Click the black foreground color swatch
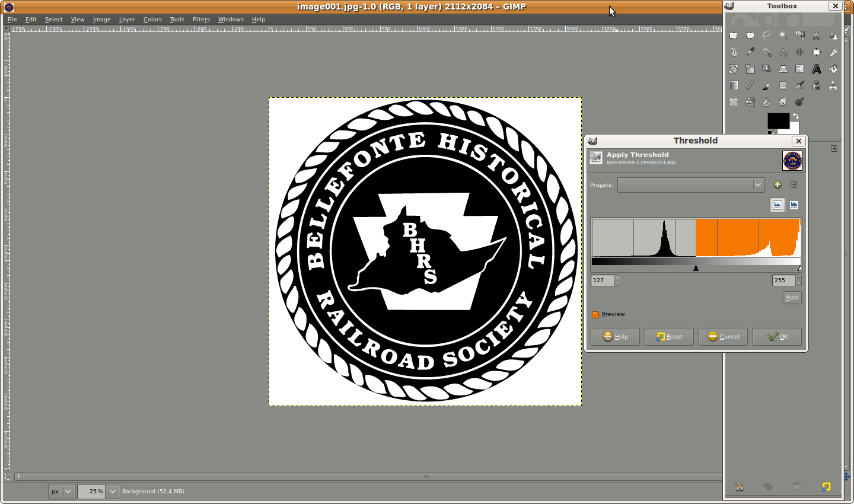Image resolution: width=854 pixels, height=504 pixels. pyautogui.click(x=777, y=120)
